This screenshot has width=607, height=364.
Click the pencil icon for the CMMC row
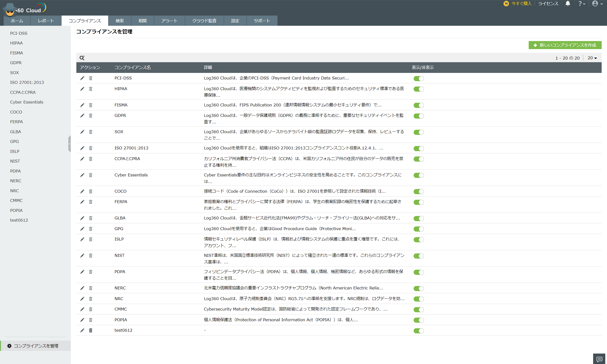pyautogui.click(x=82, y=309)
